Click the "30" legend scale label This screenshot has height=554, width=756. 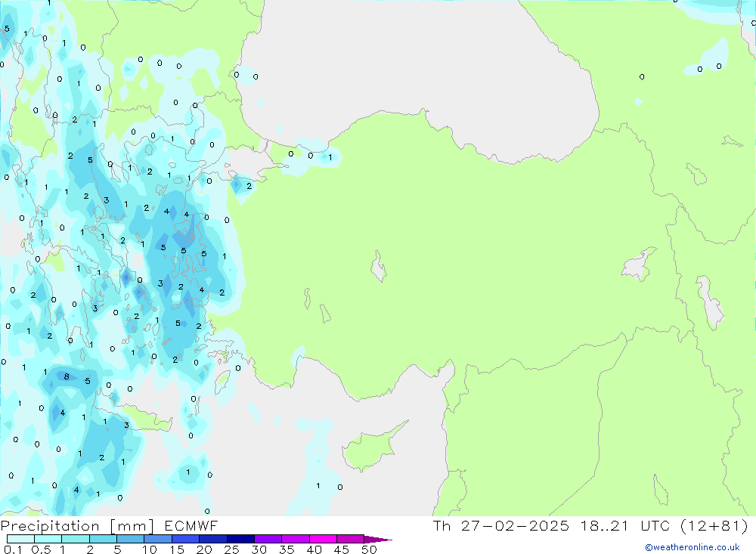259,549
